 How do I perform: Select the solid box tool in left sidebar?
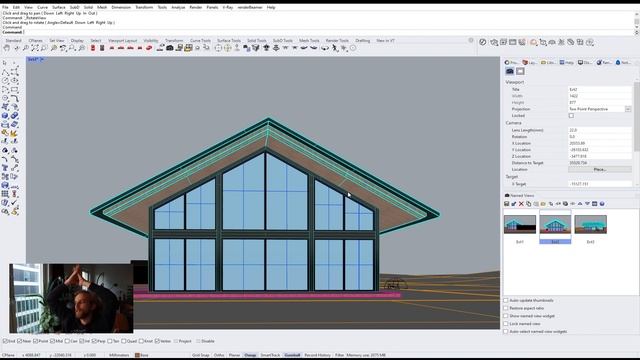click(5, 116)
